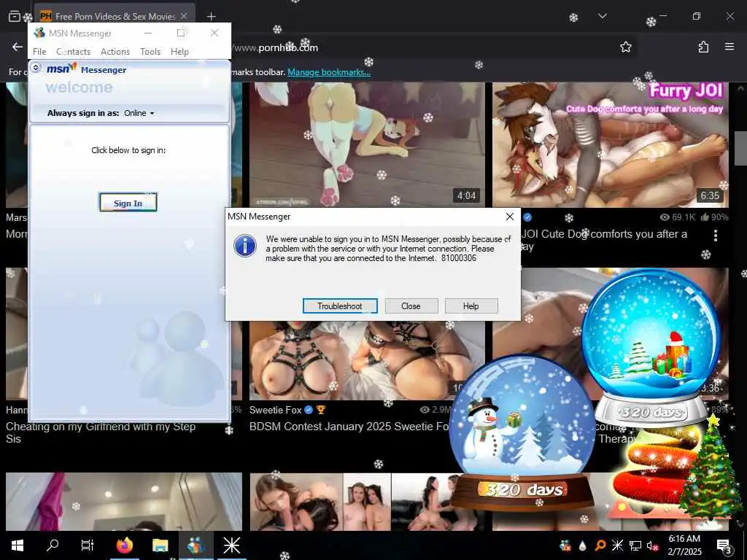Screen dimensions: 747x560
Task: Open the Tools menu in MSN Messenger
Action: coord(150,52)
